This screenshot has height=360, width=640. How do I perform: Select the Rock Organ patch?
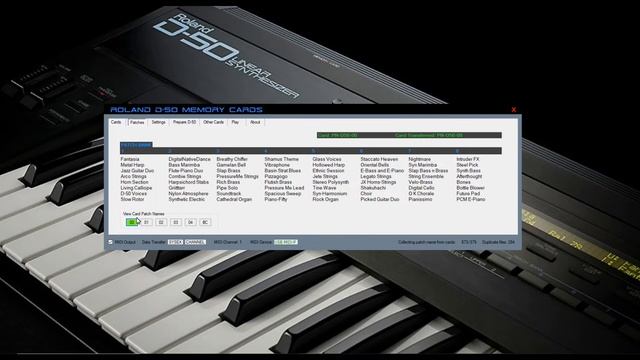[325, 199]
